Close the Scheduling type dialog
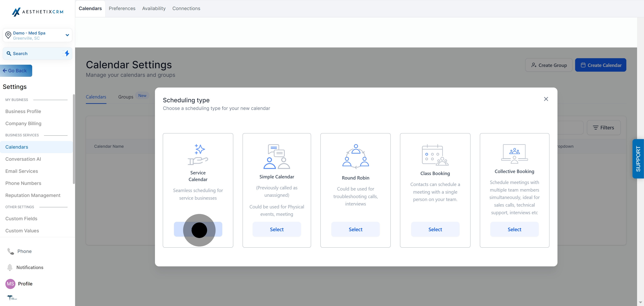This screenshot has width=644, height=306. (546, 99)
